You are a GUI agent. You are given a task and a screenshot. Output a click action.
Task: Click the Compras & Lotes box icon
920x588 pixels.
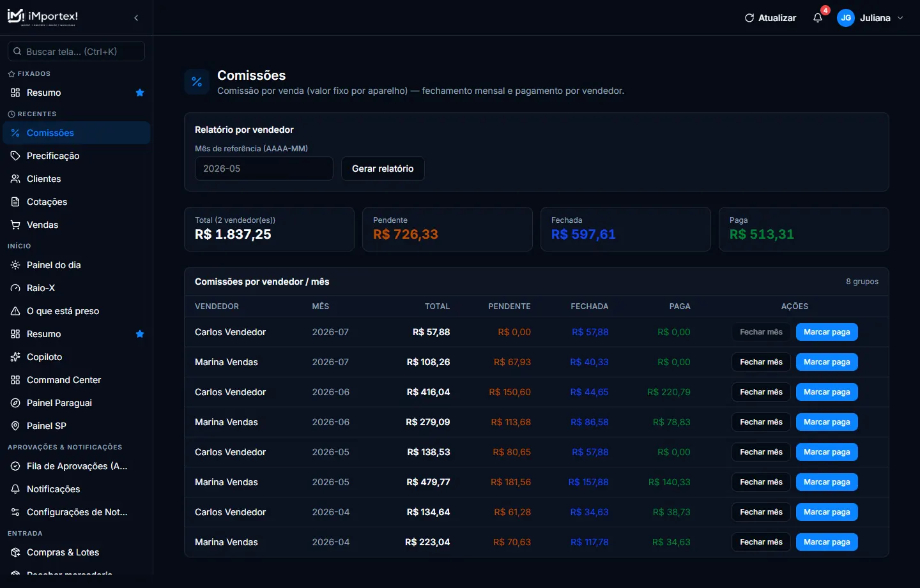click(15, 552)
